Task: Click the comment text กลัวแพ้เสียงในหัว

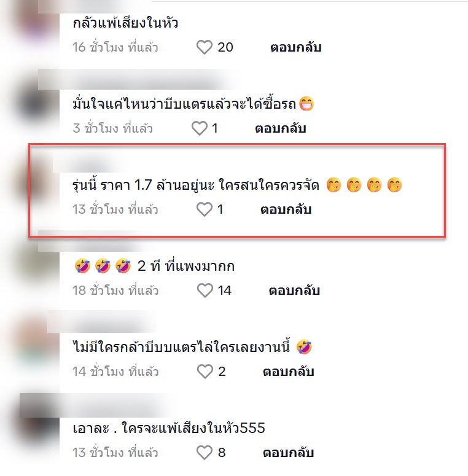Action: click(125, 23)
